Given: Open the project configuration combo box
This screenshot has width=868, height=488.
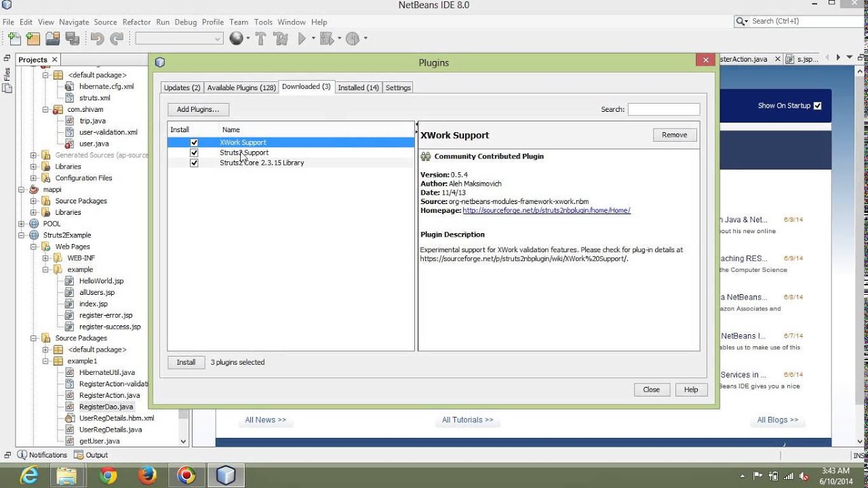Looking at the screenshot, I should point(179,39).
